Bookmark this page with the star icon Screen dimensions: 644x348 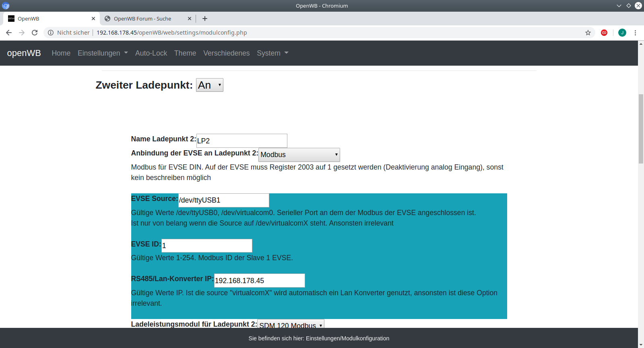tap(588, 33)
